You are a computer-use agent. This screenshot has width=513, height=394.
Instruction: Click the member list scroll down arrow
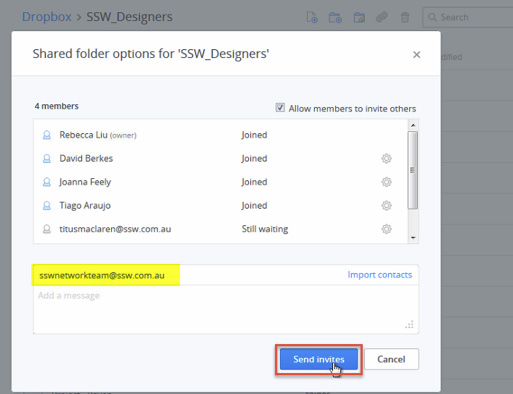[413, 238]
